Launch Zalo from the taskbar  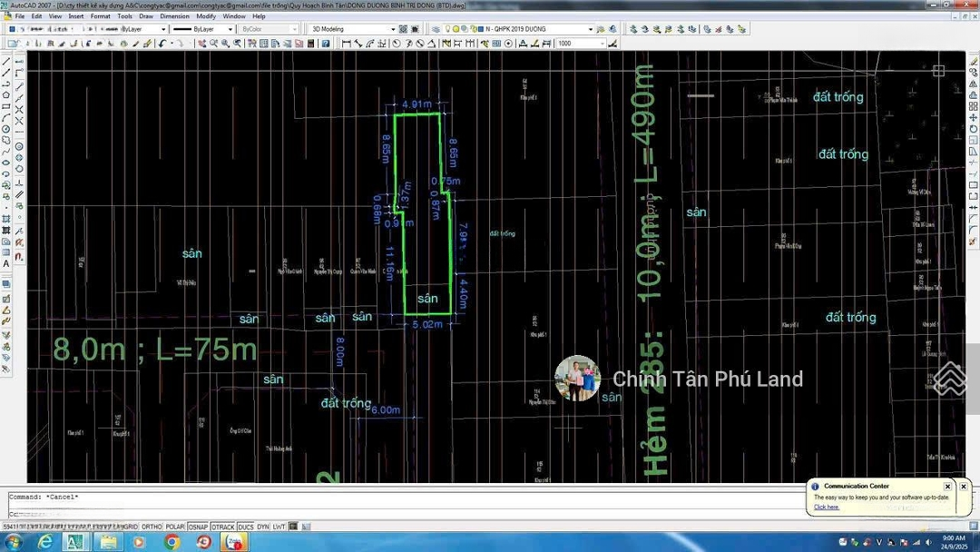tap(233, 542)
